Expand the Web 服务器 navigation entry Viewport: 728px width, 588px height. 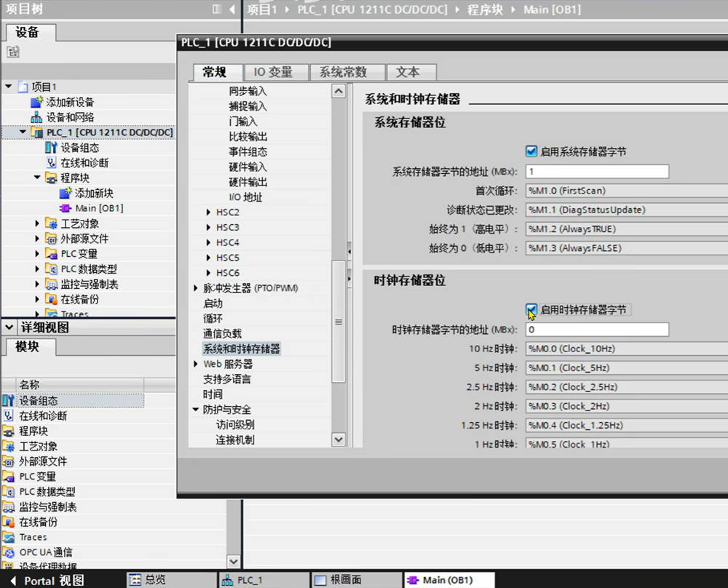pos(196,364)
